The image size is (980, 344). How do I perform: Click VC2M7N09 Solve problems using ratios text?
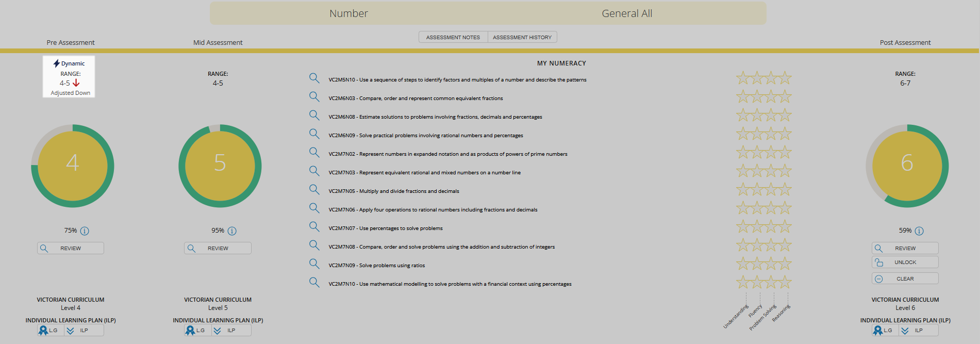[x=377, y=266]
